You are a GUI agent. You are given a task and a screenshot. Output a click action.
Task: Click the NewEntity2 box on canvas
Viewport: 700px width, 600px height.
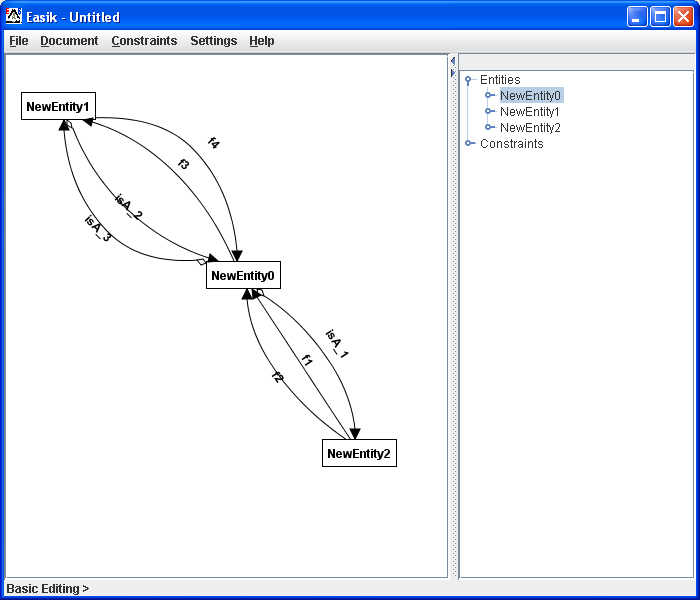click(x=359, y=453)
